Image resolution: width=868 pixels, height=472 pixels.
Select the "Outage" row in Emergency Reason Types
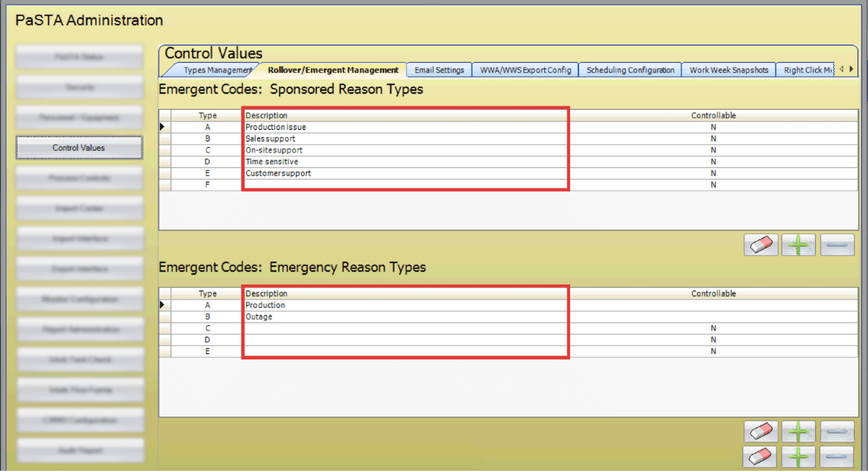point(259,317)
